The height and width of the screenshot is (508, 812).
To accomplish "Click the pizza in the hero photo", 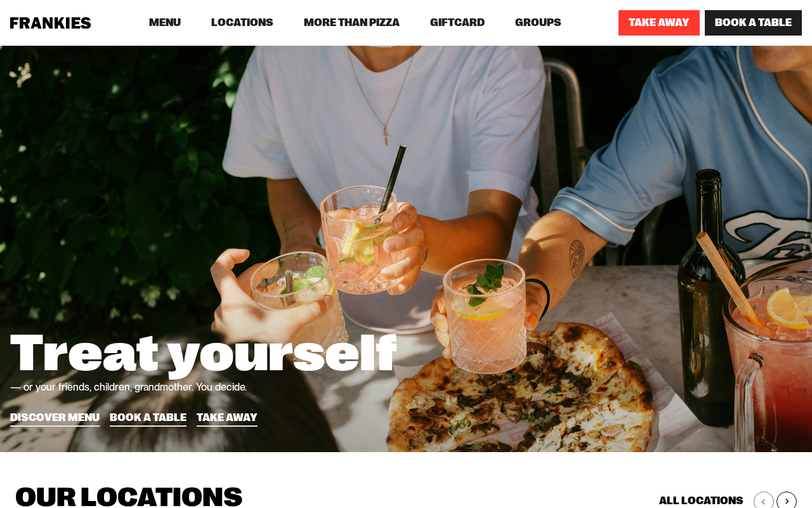I will point(520,394).
